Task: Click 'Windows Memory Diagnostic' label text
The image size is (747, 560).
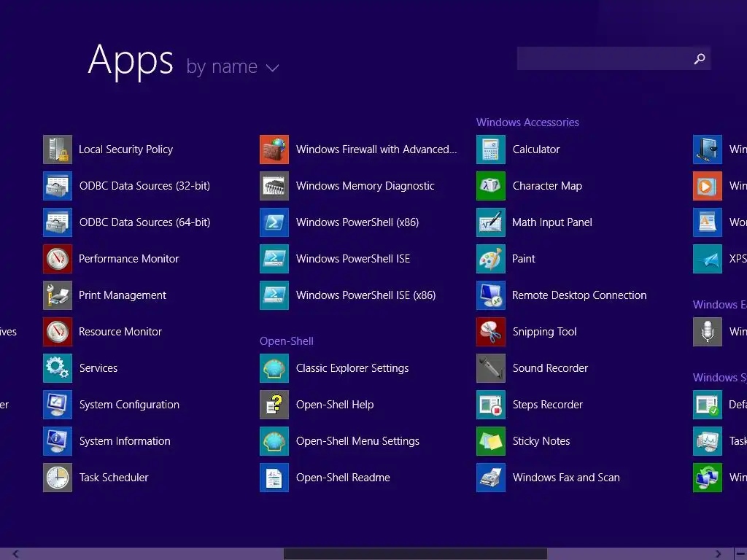Action: coord(365,186)
